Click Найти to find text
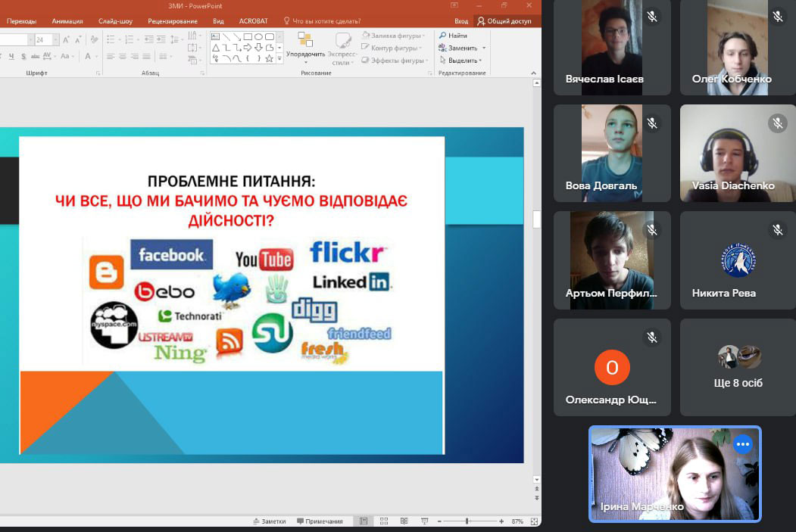 [453, 36]
